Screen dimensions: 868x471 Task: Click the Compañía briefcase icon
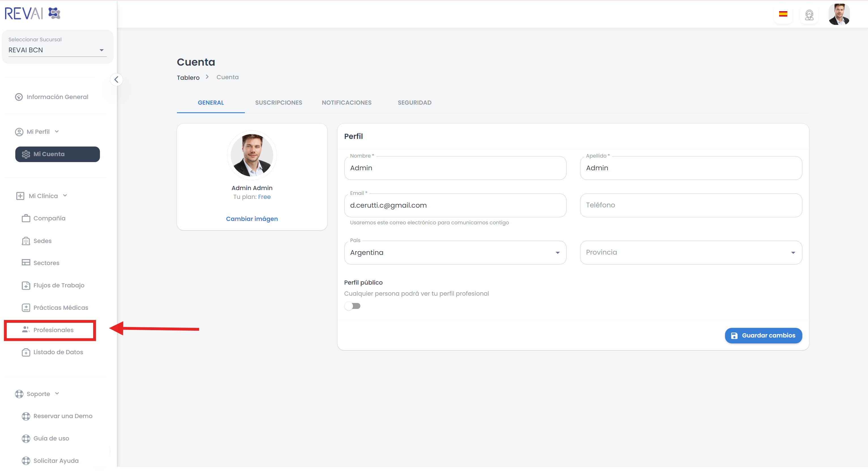(x=26, y=218)
